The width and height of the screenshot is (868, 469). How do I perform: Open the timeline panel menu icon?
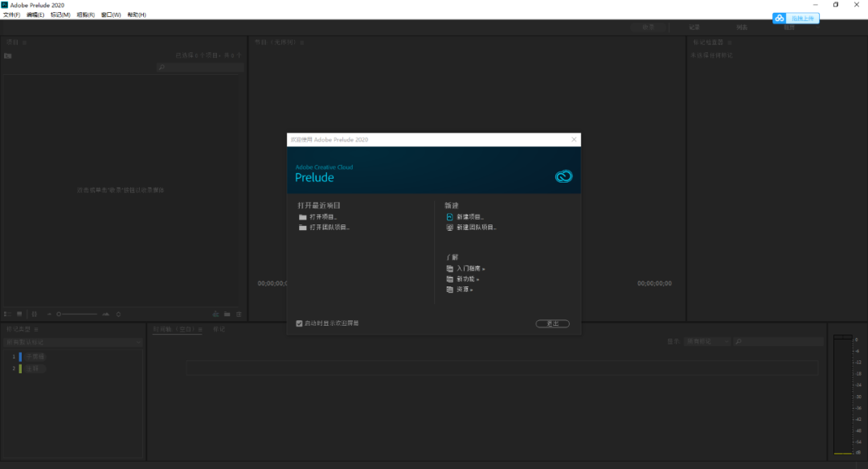[200, 329]
